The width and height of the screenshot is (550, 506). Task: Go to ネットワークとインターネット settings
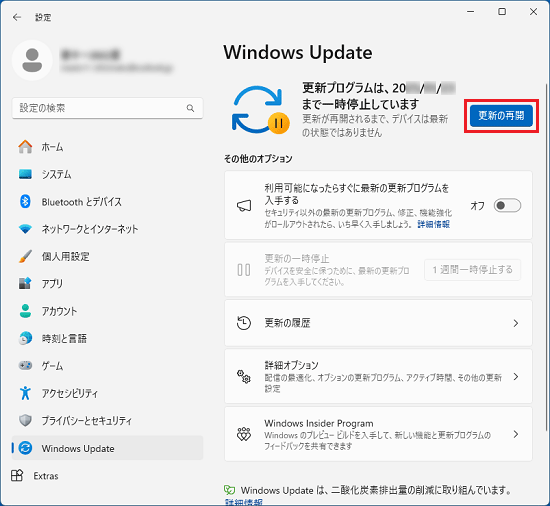pyautogui.click(x=107, y=229)
